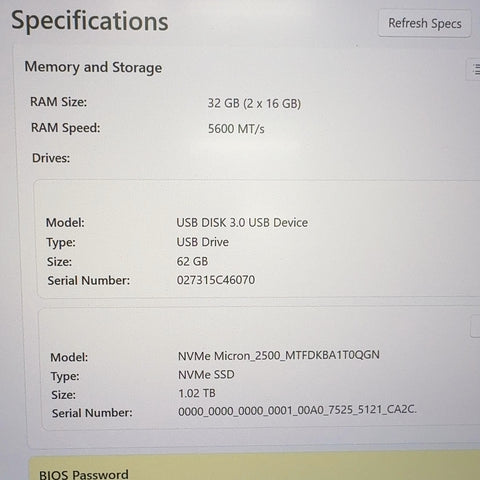Select the Size label in USB drive card

click(59, 262)
